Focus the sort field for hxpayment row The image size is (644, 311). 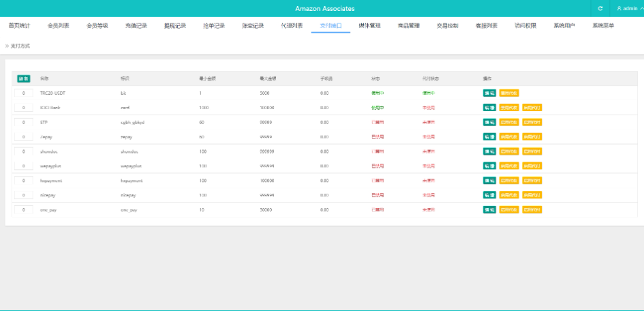(23, 181)
